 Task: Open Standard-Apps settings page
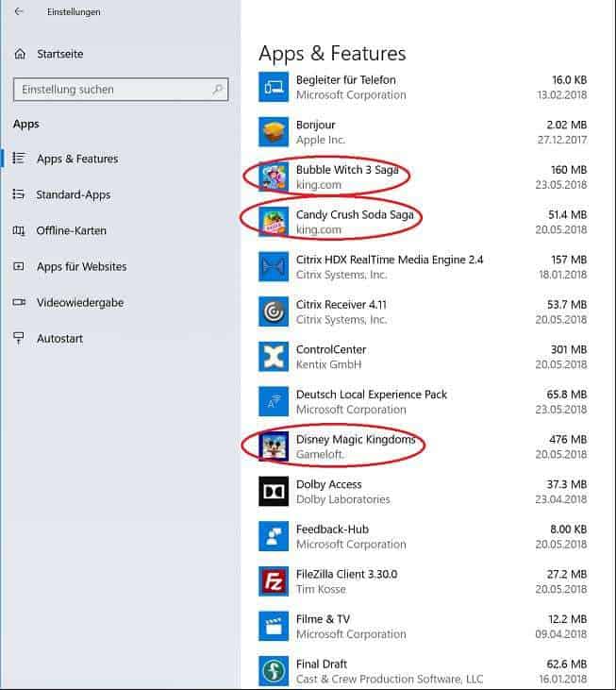73,194
